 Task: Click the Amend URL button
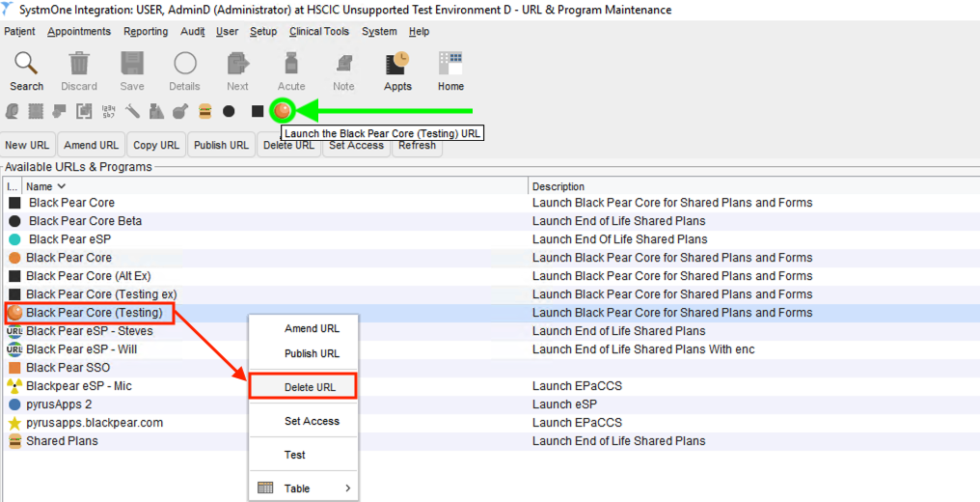92,145
